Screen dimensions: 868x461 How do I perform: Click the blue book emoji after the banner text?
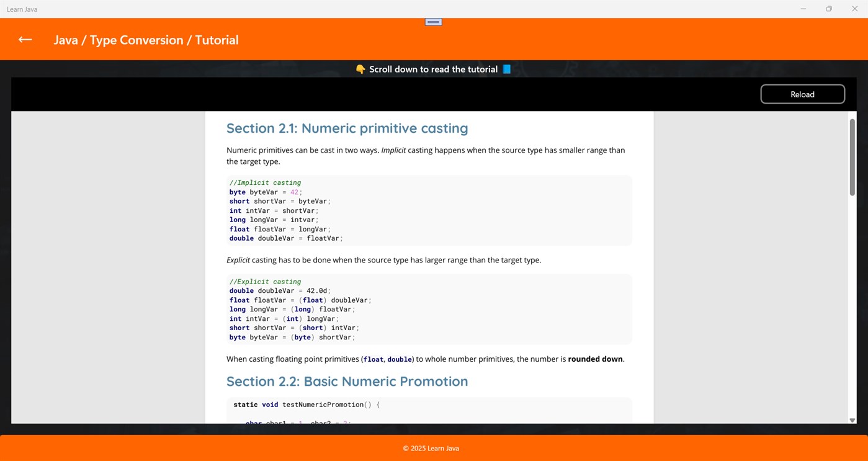pos(506,69)
